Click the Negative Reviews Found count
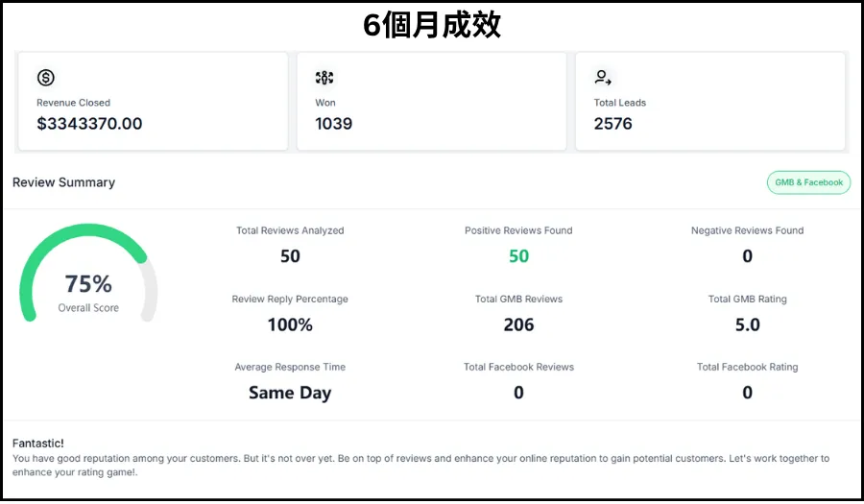This screenshot has width=864, height=504. 747,256
